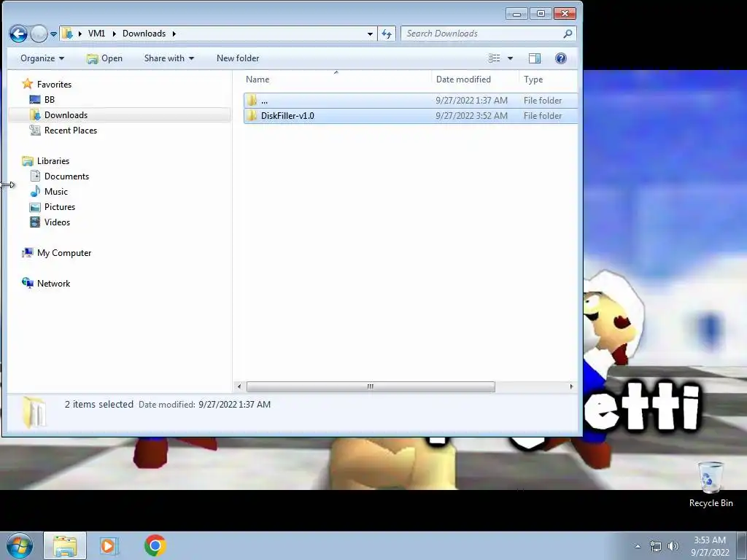Image resolution: width=747 pixels, height=560 pixels.
Task: Click date 9/27/2022 3:52 AM cell
Action: tap(471, 116)
